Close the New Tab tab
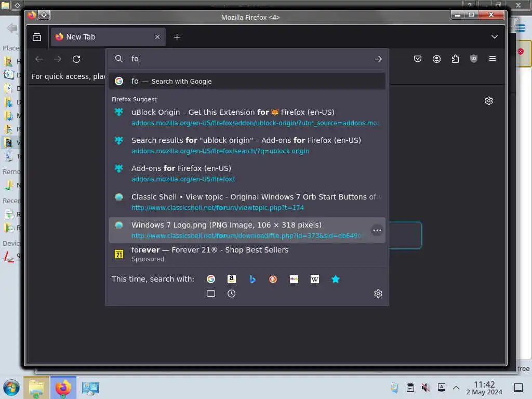This screenshot has width=532, height=399. point(157,37)
